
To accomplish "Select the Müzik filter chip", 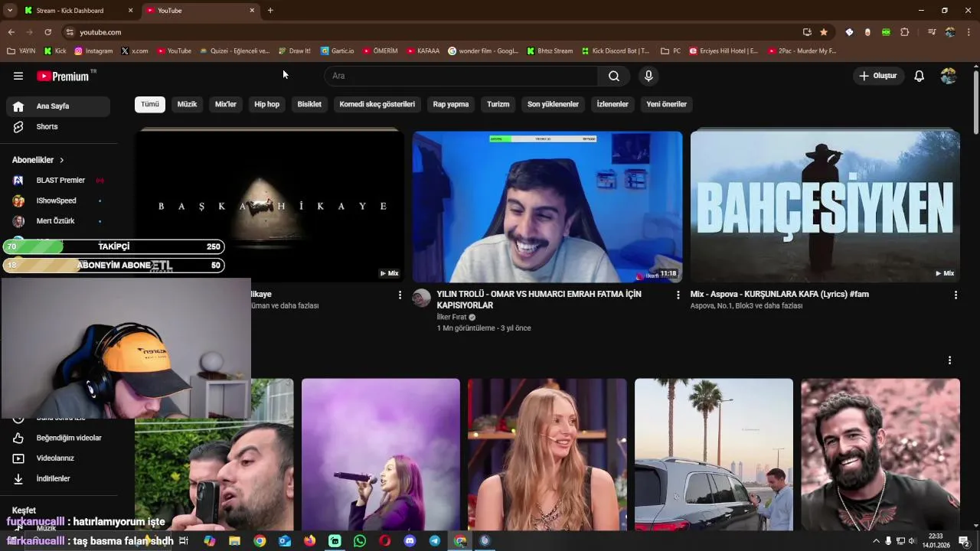I will 187,104.
